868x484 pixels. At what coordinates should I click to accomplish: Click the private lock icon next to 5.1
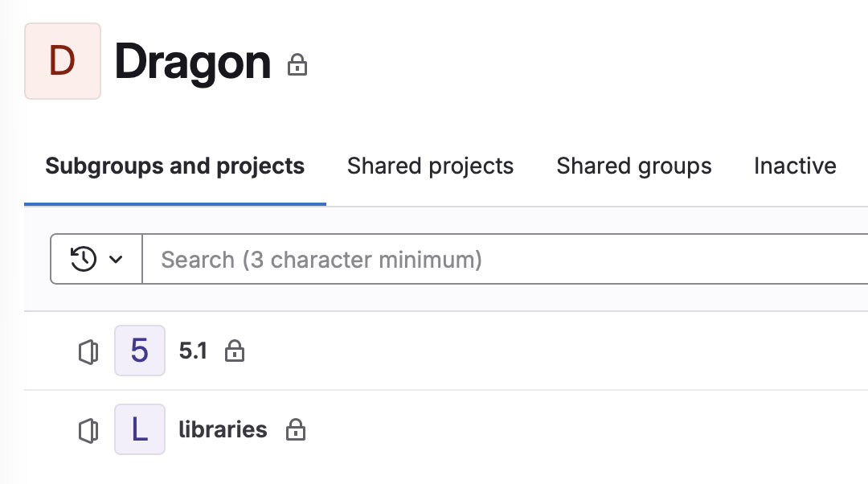[x=235, y=351]
